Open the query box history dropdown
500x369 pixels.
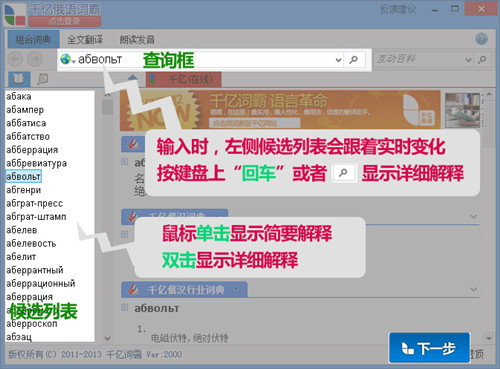pos(338,60)
